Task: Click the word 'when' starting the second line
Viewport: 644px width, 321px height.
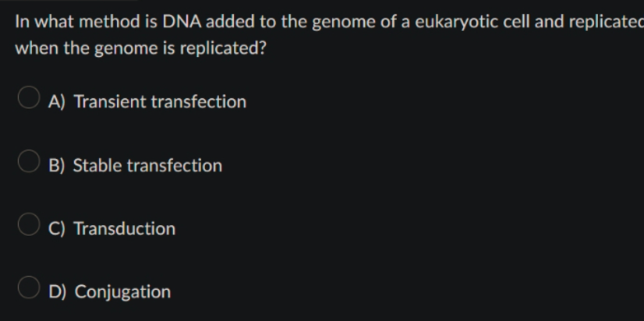Action: (37, 48)
